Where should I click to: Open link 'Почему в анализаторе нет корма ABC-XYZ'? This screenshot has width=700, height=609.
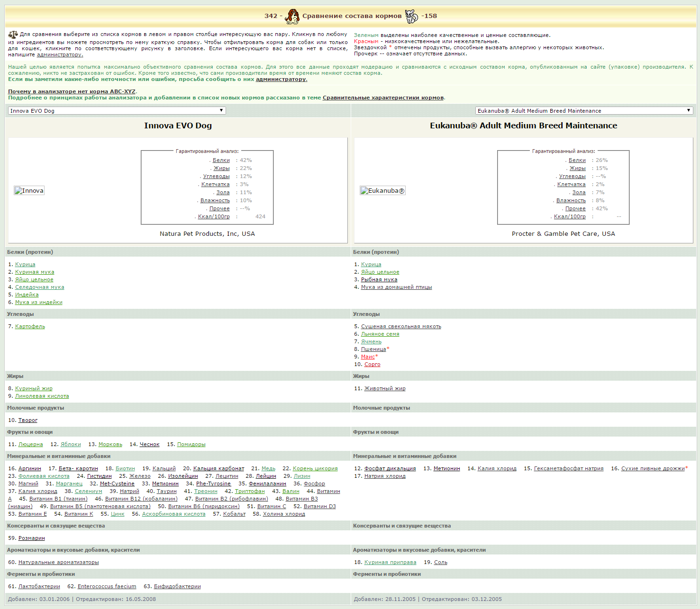point(72,91)
